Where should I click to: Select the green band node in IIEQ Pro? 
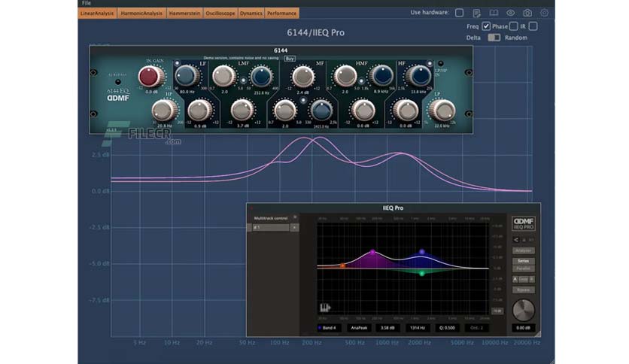421,274
